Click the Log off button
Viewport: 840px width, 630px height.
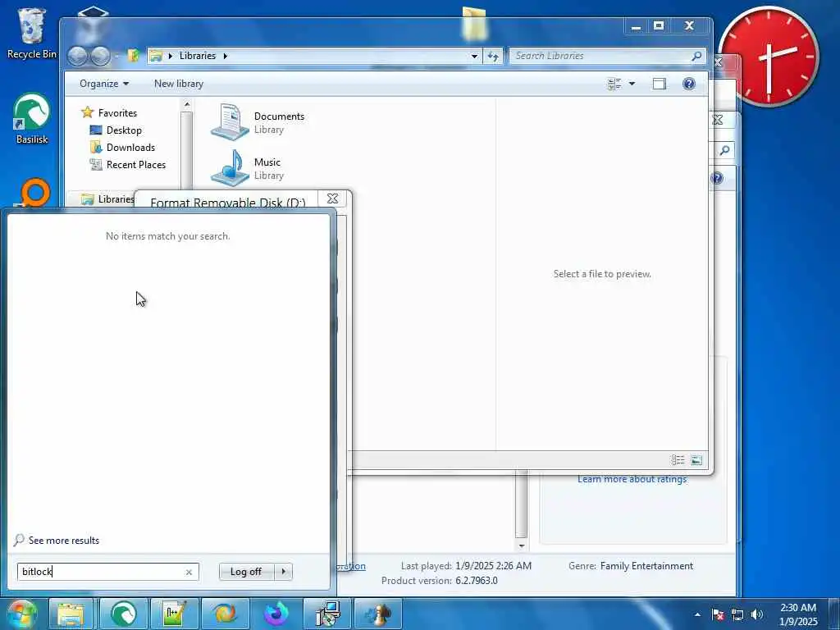[246, 572]
